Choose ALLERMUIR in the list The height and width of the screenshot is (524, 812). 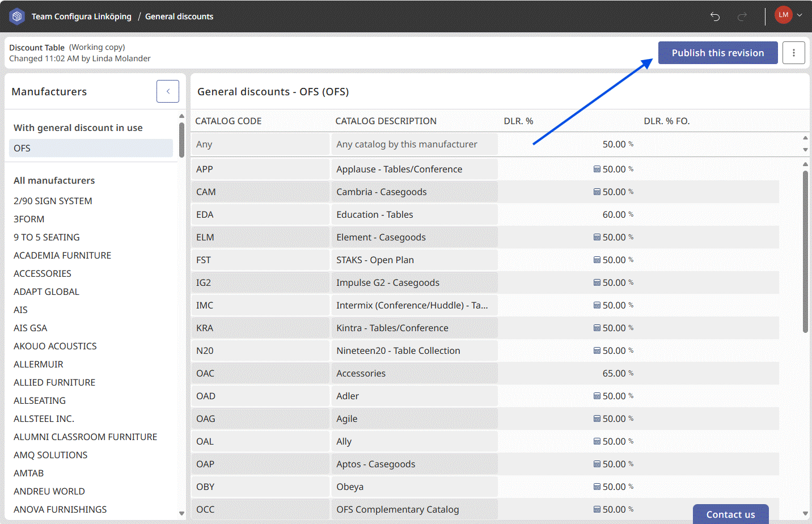point(39,364)
